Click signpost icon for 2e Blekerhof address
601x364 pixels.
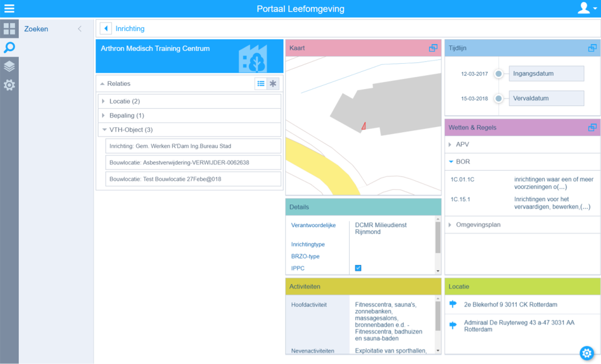tap(453, 304)
